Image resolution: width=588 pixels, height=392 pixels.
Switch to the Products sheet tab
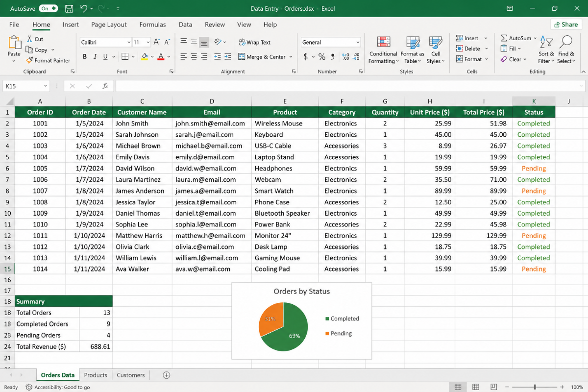pos(96,375)
